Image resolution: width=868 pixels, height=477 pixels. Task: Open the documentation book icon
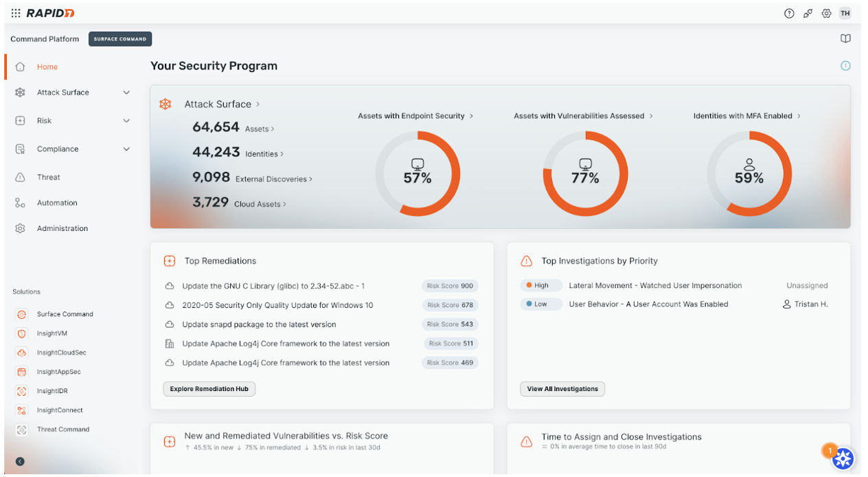coord(845,38)
